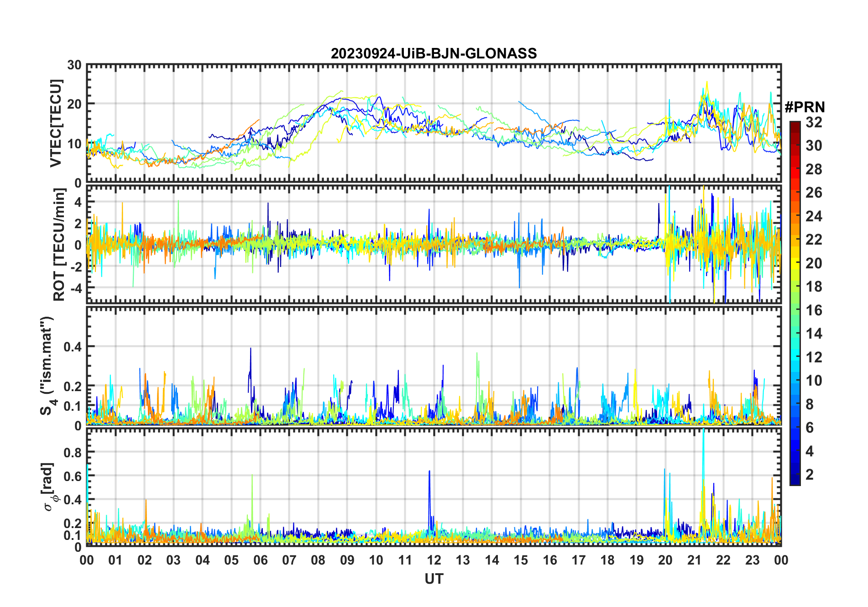868x607 pixels.
Task: Click the #PRN colorbar title
Action: (x=805, y=107)
